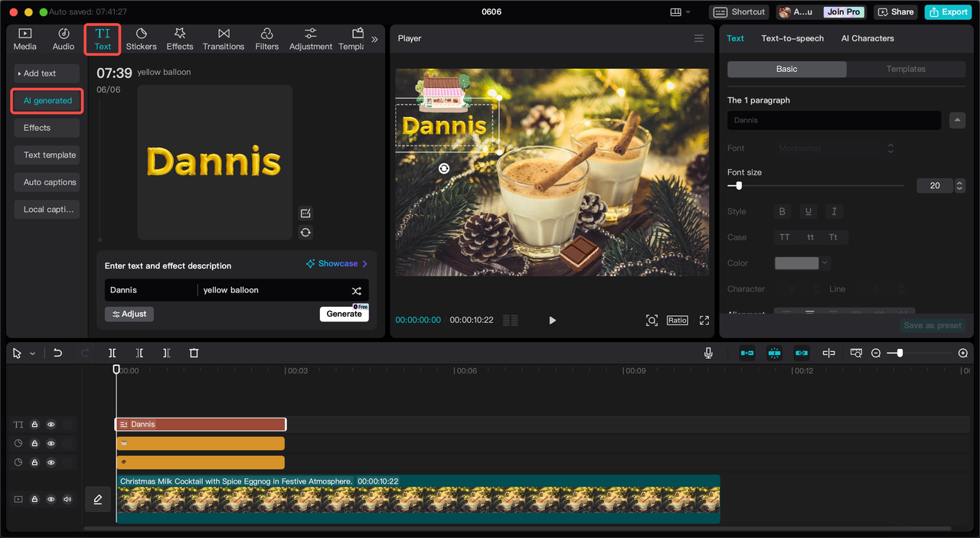This screenshot has height=538, width=980.
Task: Click the player zoom focus icon
Action: (x=652, y=321)
